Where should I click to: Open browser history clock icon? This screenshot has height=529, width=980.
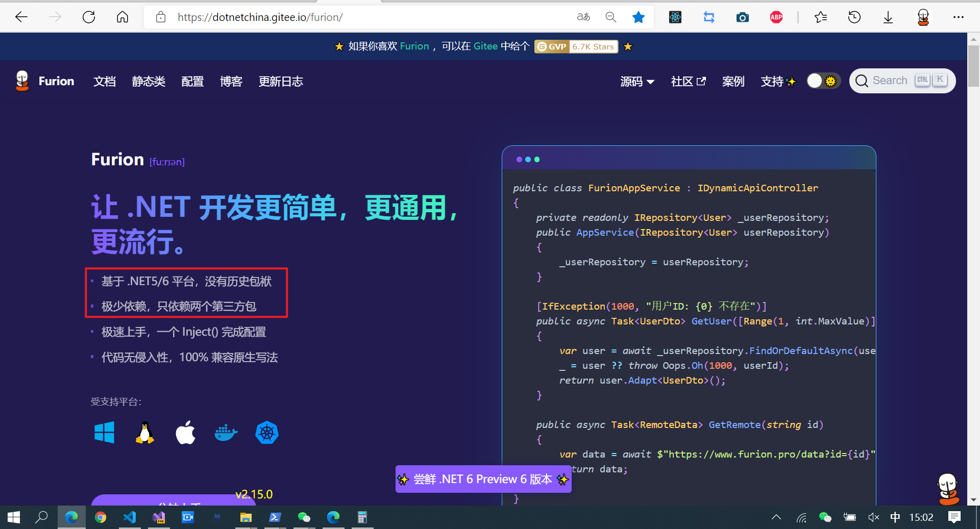pos(854,17)
